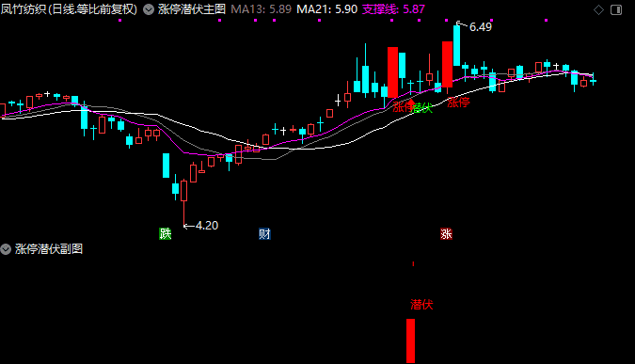Expand the 涨停潜伏主图 indicator dropdown

click(x=149, y=9)
